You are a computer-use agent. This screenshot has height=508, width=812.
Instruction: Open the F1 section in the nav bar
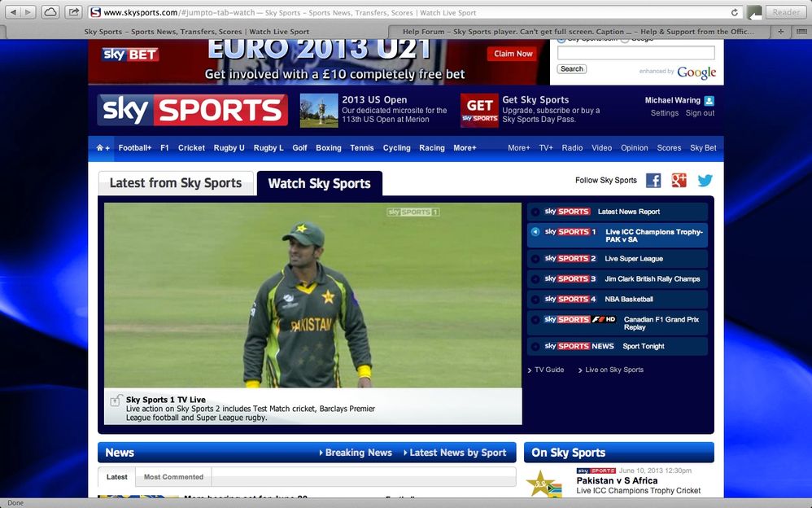pos(164,147)
